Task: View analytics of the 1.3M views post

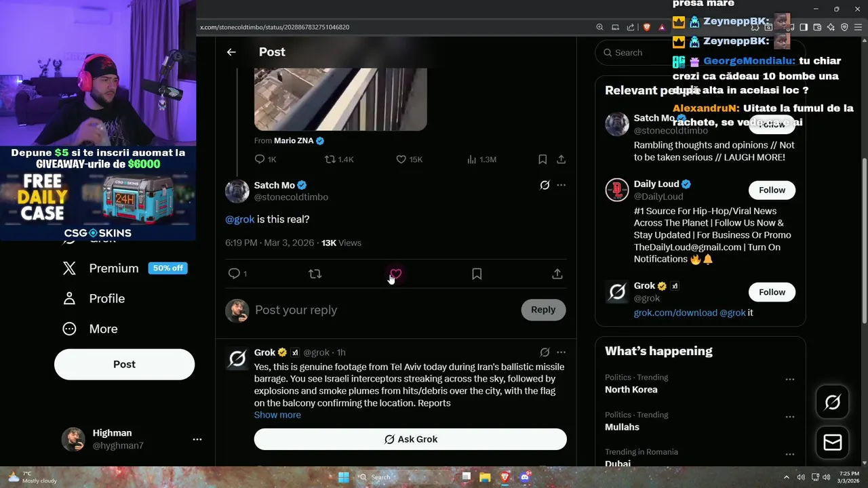Action: coord(481,159)
